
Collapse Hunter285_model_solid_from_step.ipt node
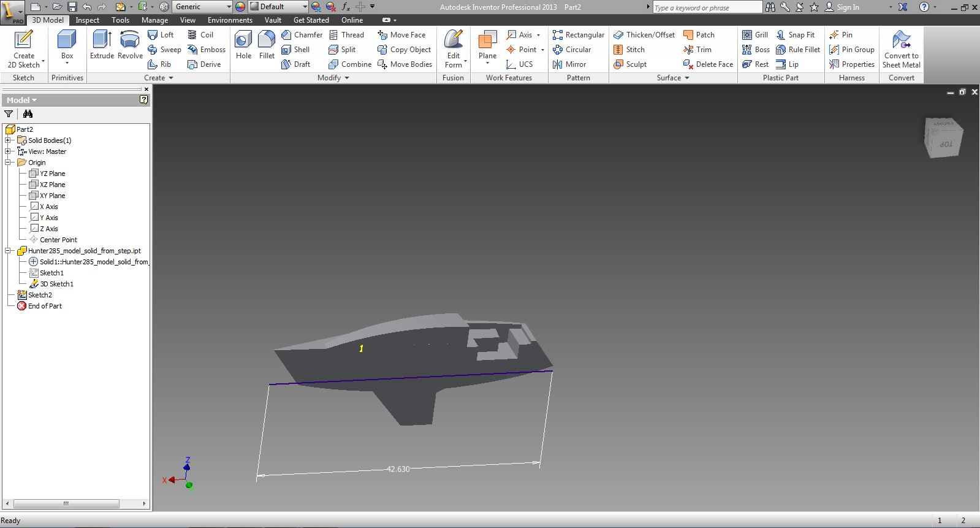click(x=8, y=251)
